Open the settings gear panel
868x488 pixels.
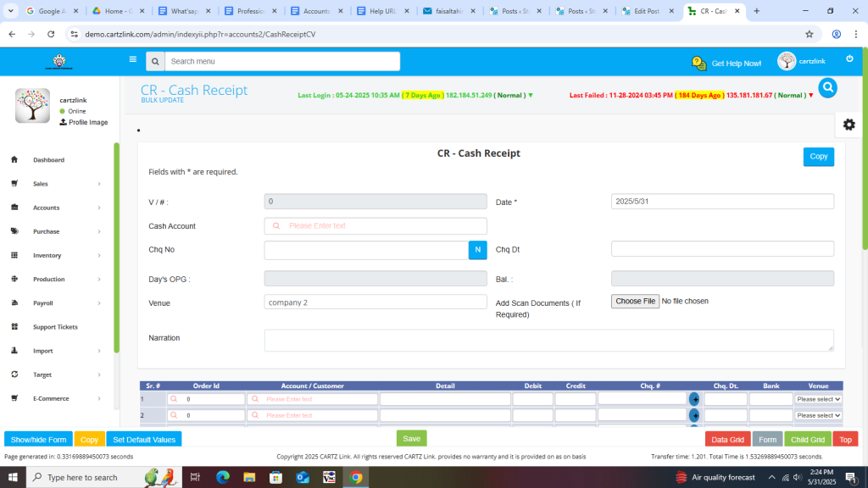[849, 125]
